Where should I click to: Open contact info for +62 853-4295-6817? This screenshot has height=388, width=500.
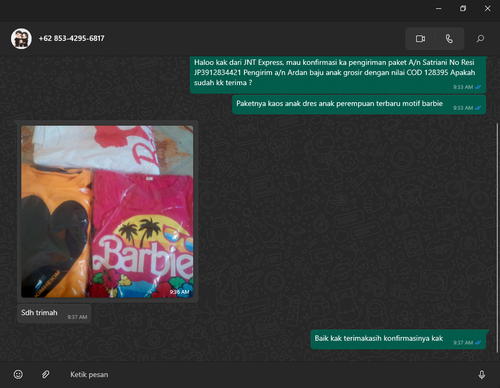(x=72, y=38)
